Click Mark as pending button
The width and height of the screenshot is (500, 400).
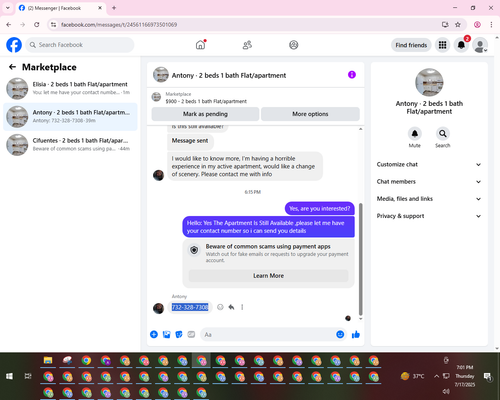205,114
